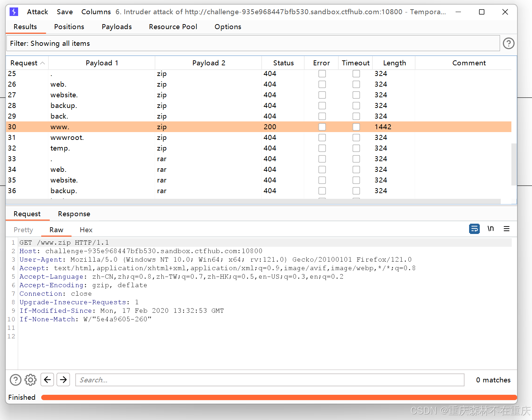Sort by Length column header
This screenshot has width=532, height=420.
click(394, 63)
